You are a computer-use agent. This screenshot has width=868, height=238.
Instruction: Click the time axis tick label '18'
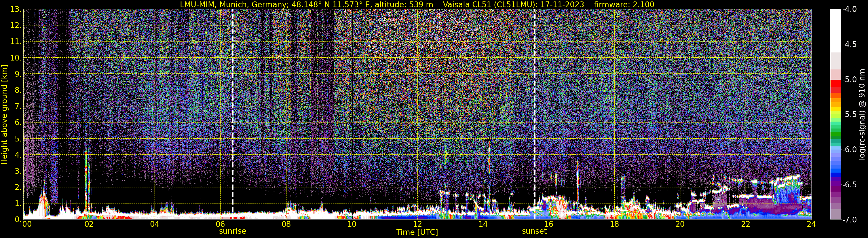coord(614,224)
